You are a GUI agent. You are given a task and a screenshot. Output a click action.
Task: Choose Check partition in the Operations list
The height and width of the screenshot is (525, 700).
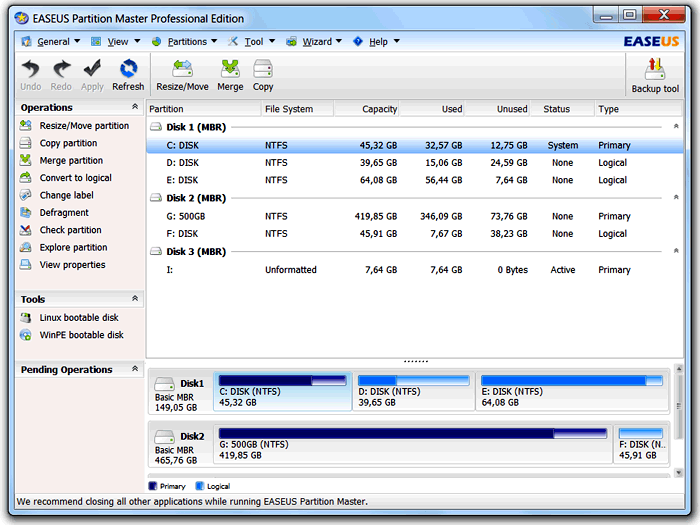69,230
